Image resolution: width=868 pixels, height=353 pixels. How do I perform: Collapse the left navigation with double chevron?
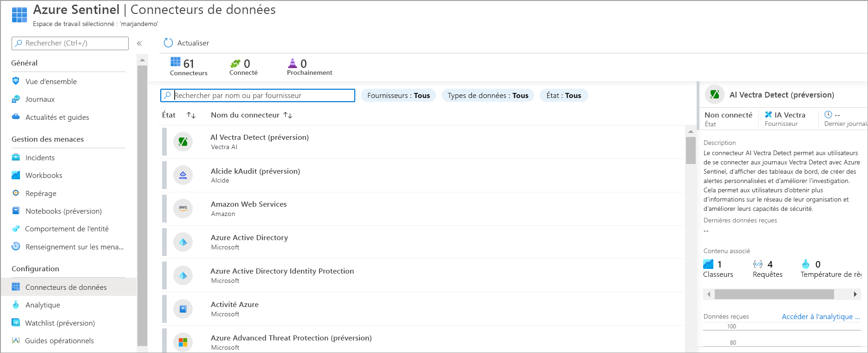[139, 43]
